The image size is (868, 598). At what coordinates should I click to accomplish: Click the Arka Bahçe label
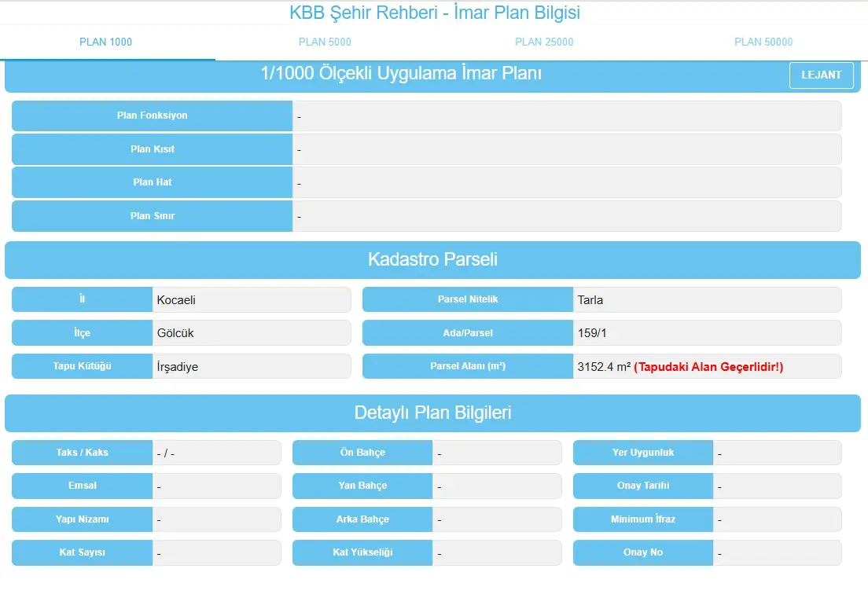pos(362,519)
